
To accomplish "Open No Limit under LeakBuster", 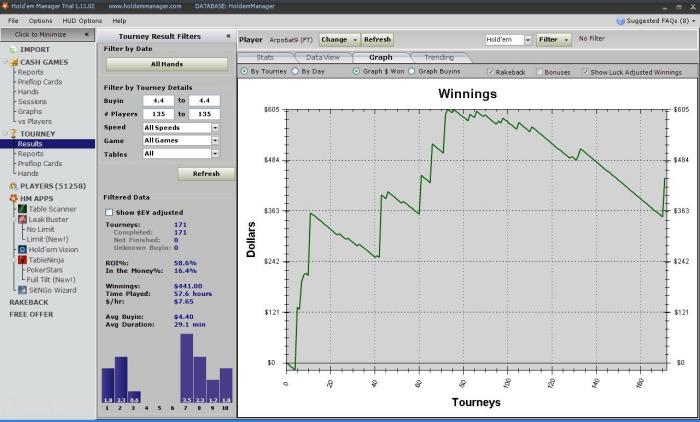I will point(40,230).
